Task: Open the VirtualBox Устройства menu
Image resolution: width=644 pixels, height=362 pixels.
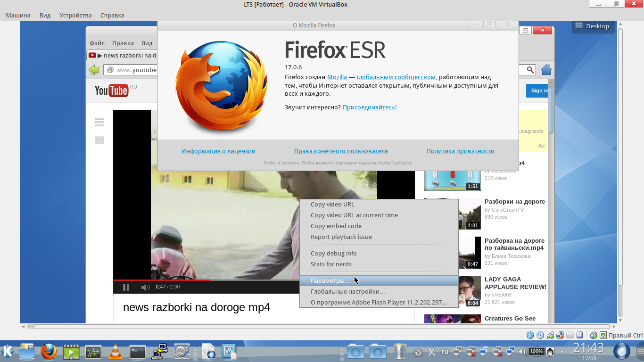Action: tap(75, 15)
